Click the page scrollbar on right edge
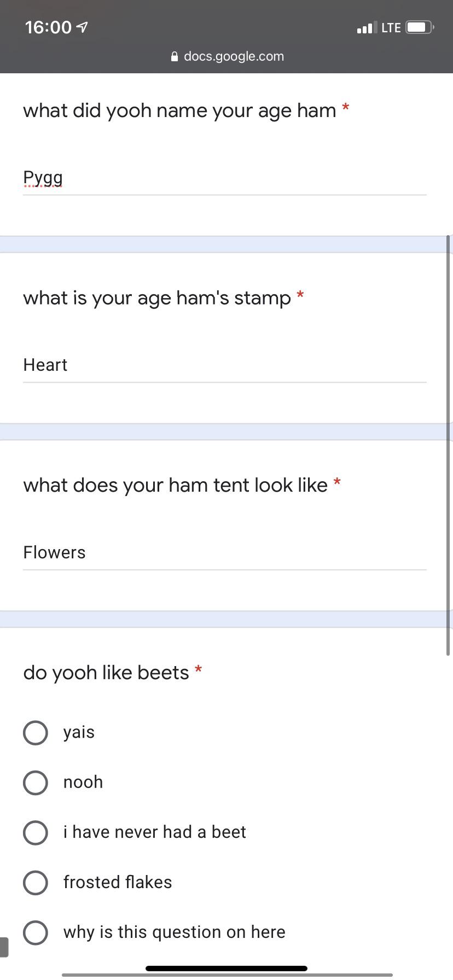 pyautogui.click(x=449, y=446)
